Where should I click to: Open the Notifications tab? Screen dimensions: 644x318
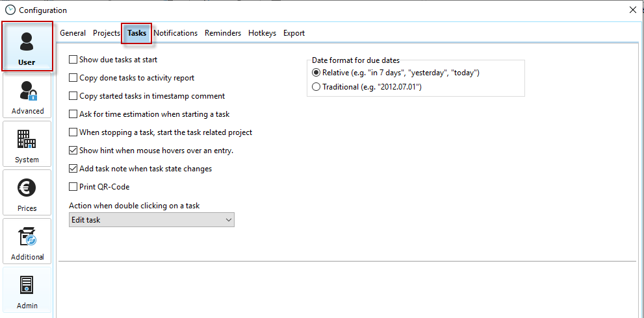coord(175,33)
